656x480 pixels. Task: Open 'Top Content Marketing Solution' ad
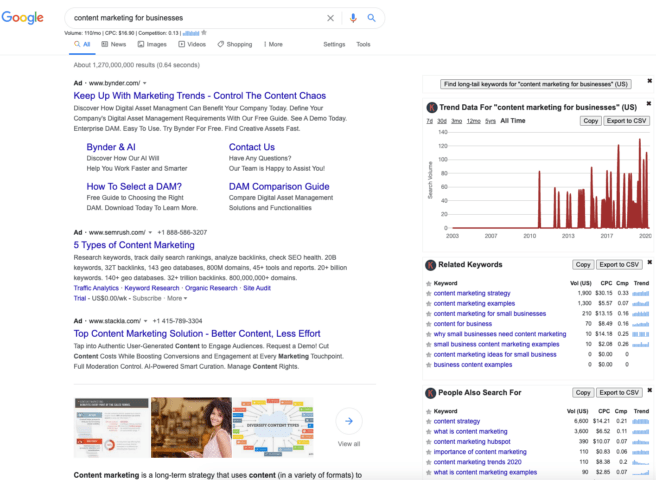click(x=197, y=334)
